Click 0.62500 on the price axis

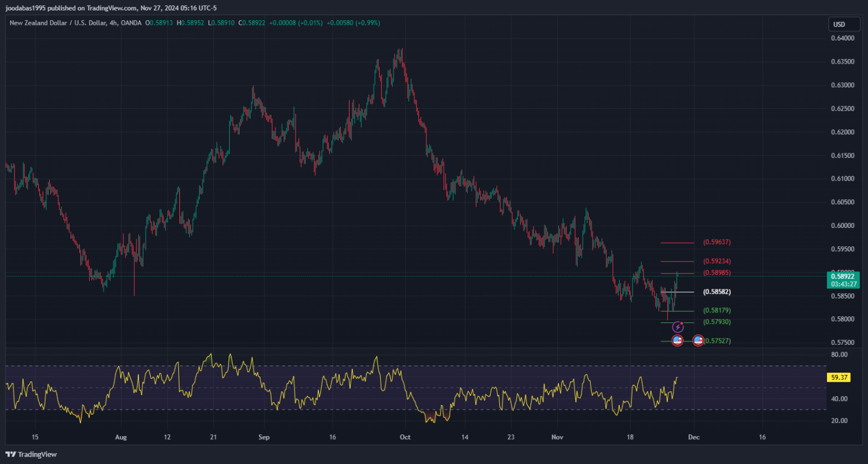tap(843, 109)
